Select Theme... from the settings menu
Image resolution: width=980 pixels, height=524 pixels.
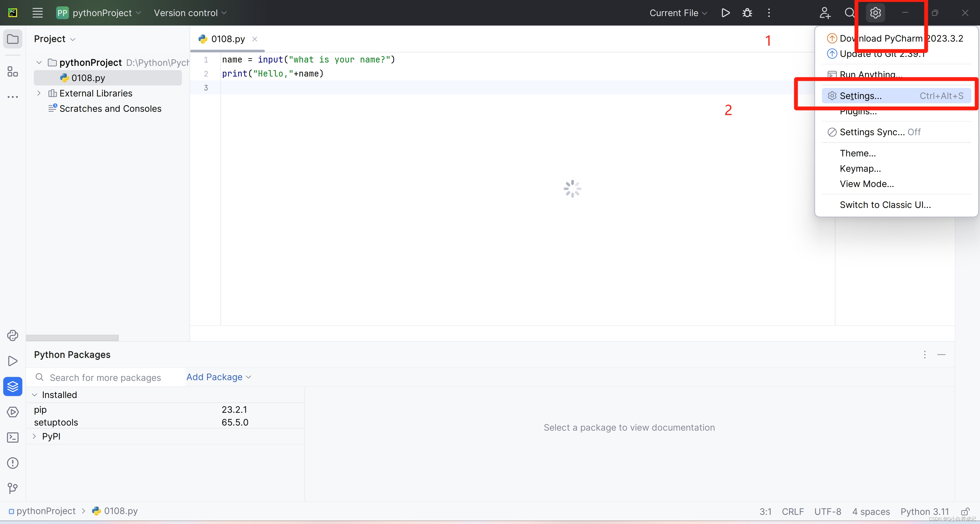[858, 153]
